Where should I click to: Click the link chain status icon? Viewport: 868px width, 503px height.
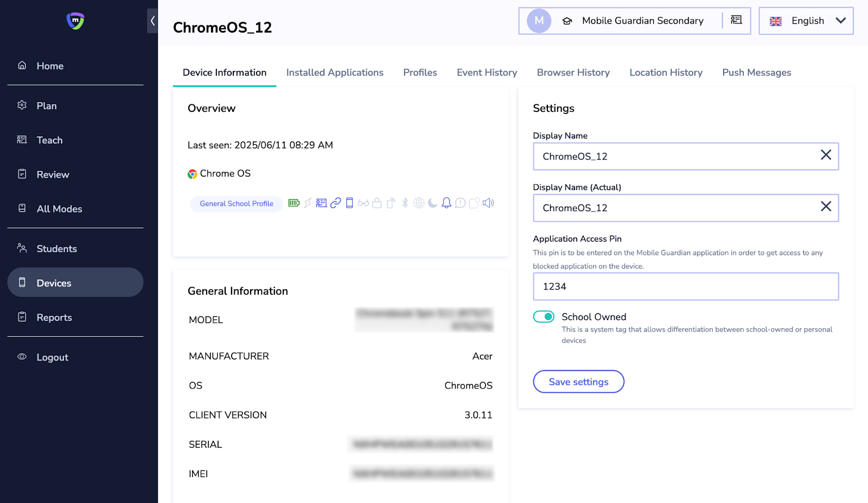click(x=336, y=203)
